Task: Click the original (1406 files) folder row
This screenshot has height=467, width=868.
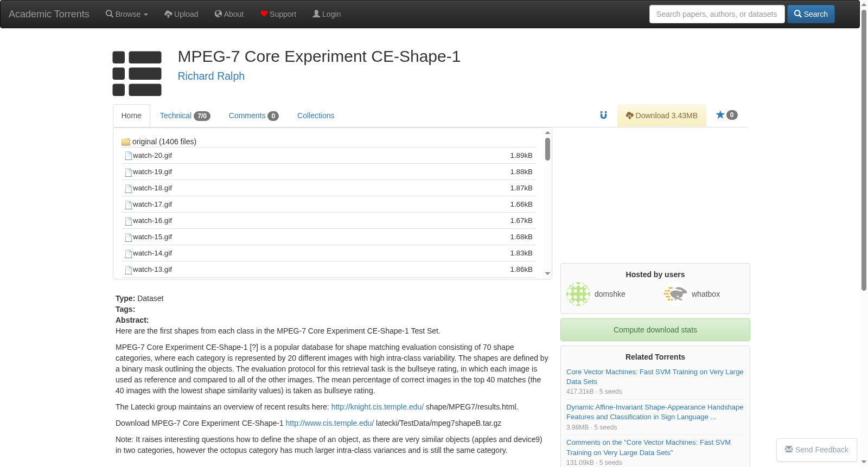Action: point(328,142)
